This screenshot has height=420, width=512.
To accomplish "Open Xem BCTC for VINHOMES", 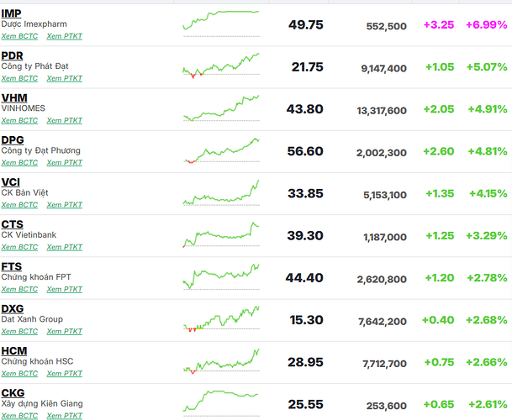I will click(x=19, y=120).
